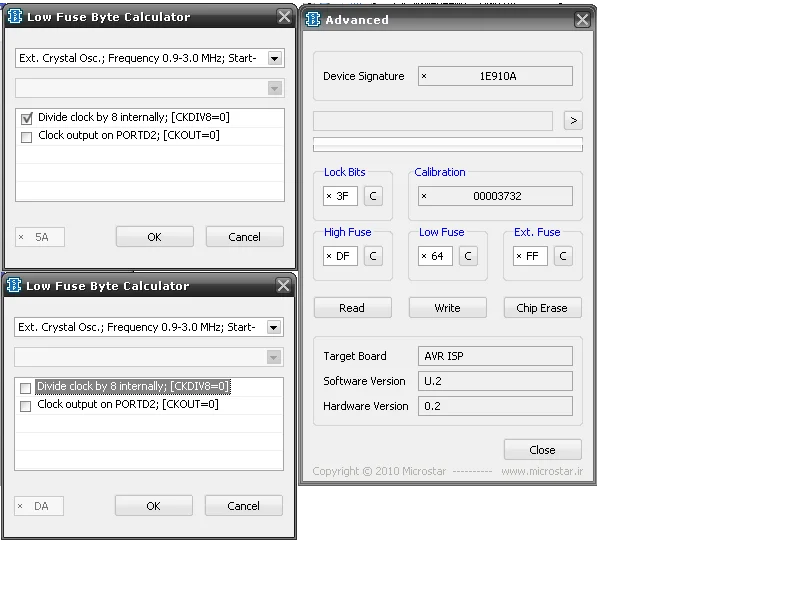Open Ext. Crystal Osc. dropdown in lower calculator
Viewport: 800px width, 600px height.
tap(273, 327)
